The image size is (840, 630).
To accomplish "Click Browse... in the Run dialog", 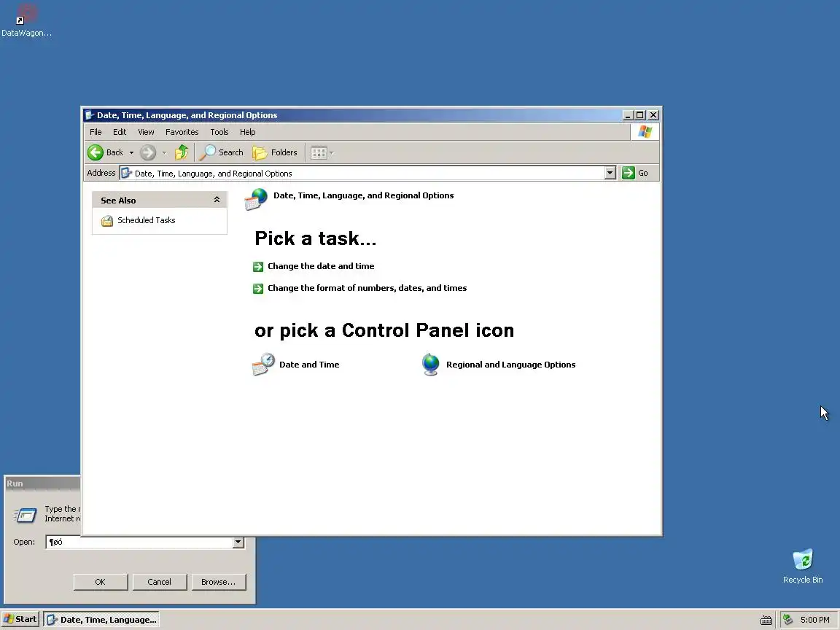I will pyautogui.click(x=218, y=582).
